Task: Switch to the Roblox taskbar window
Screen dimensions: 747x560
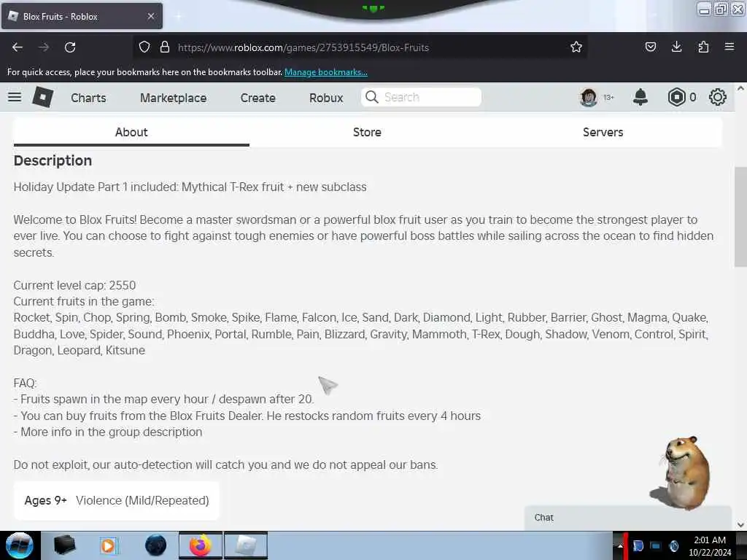Action: pos(246,545)
